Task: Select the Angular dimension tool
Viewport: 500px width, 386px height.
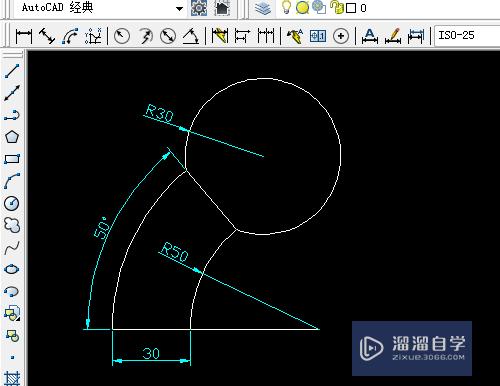Action: click(x=191, y=36)
